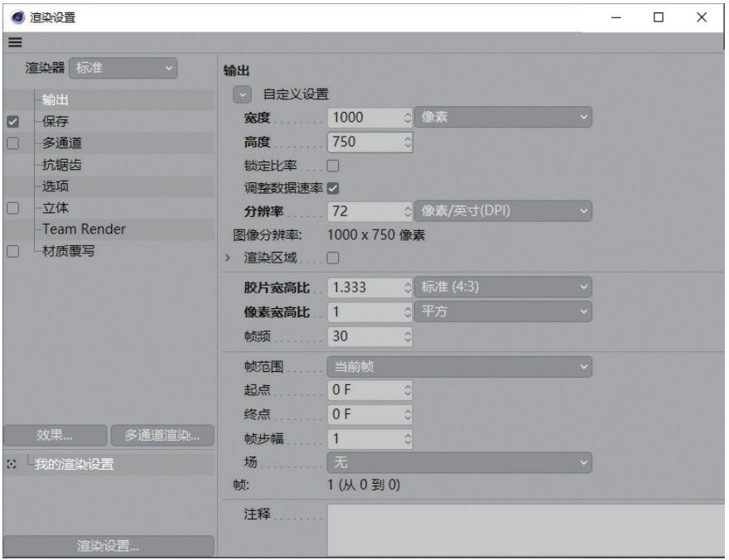The image size is (729, 560).
Task: Enable the 材质覆写 checkbox
Action: click(x=13, y=251)
